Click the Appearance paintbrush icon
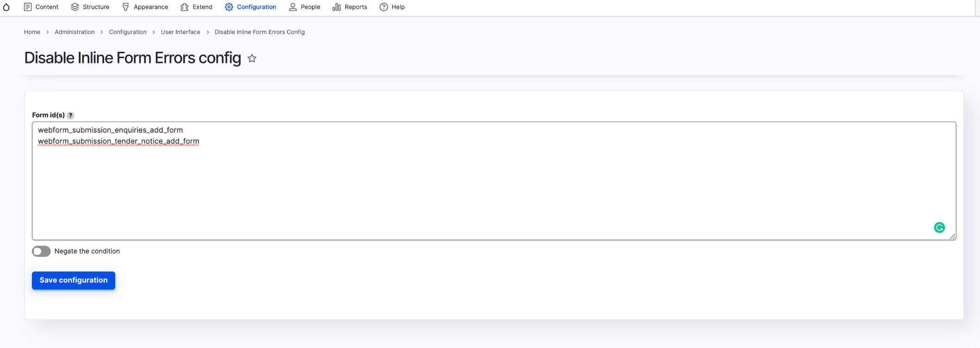This screenshot has width=980, height=348. [126, 7]
